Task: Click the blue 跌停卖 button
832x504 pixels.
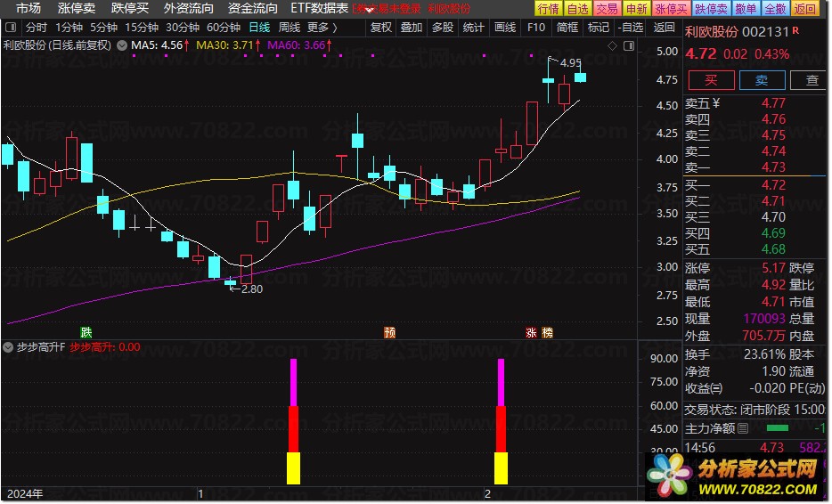Action: pos(711,9)
